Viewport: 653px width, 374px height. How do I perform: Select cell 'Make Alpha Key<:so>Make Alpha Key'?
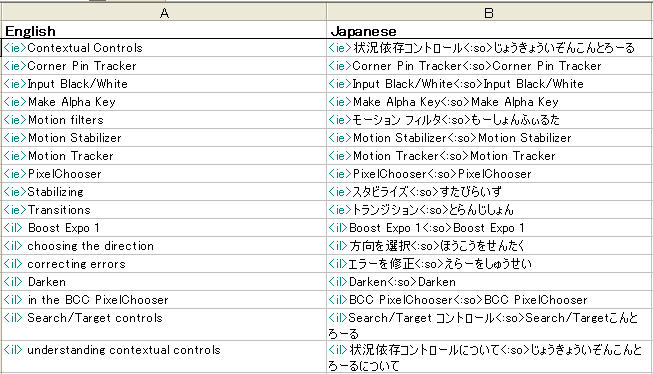[x=489, y=102]
